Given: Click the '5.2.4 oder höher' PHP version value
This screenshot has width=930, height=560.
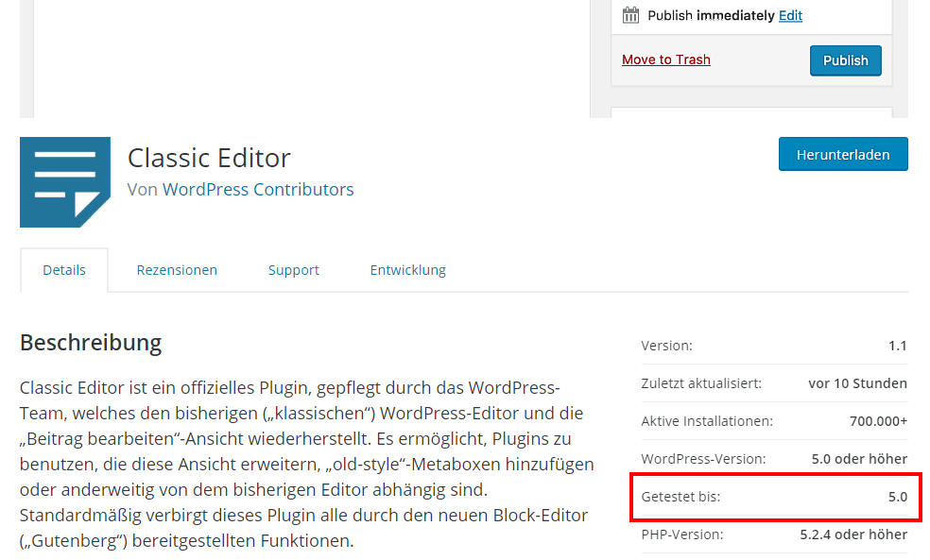Looking at the screenshot, I should (x=853, y=535).
